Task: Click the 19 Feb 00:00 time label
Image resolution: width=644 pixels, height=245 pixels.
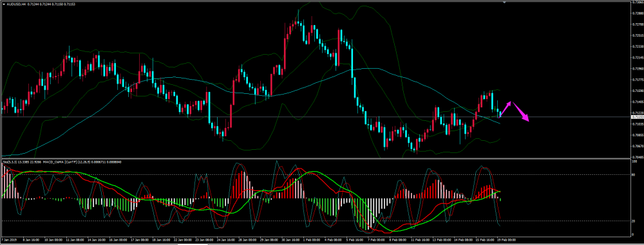Action: tap(506, 240)
